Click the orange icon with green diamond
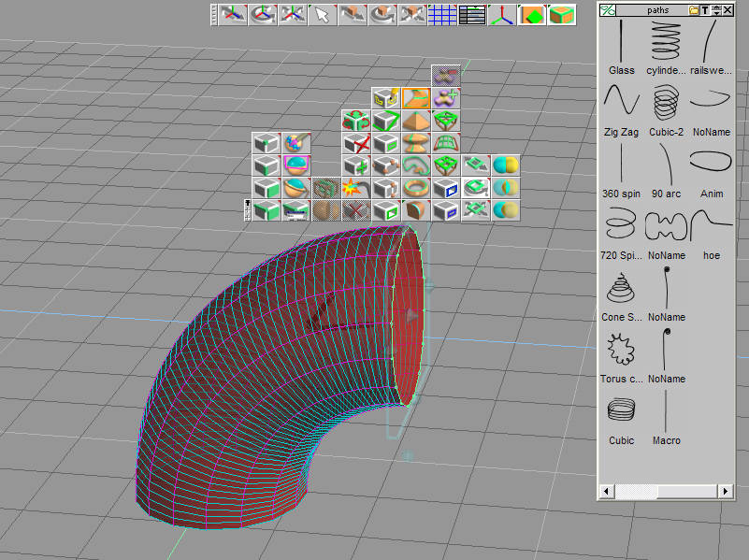Viewport: 749px width, 560px height. (x=532, y=15)
